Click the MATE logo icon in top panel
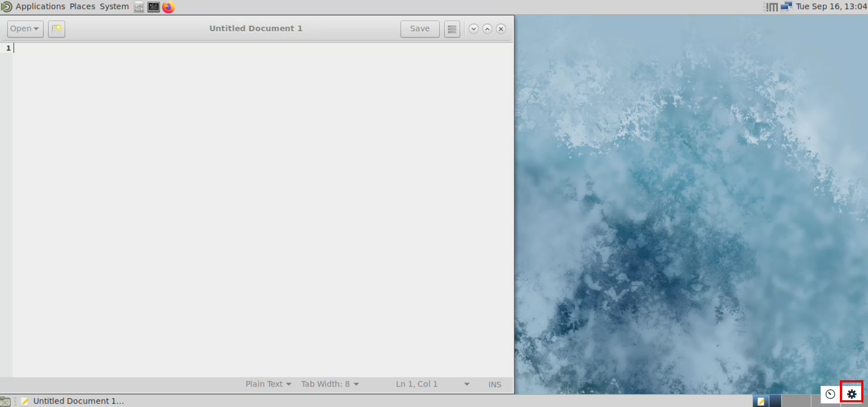The image size is (868, 407). coord(6,7)
